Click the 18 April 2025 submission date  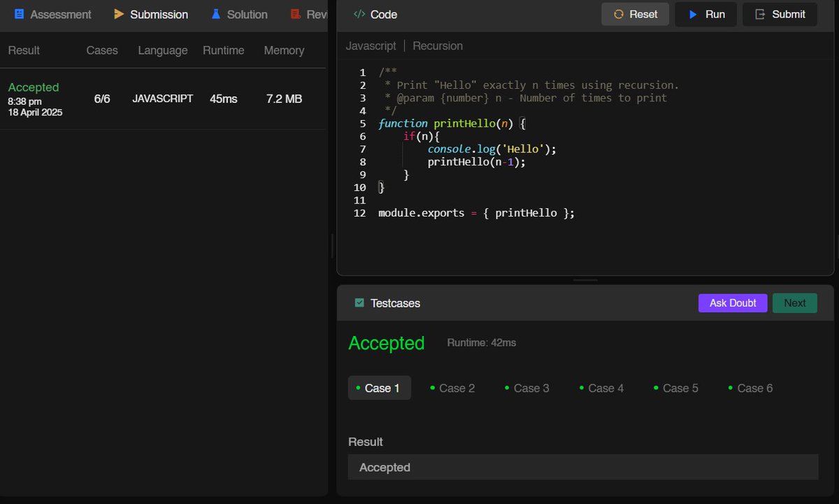pos(35,113)
